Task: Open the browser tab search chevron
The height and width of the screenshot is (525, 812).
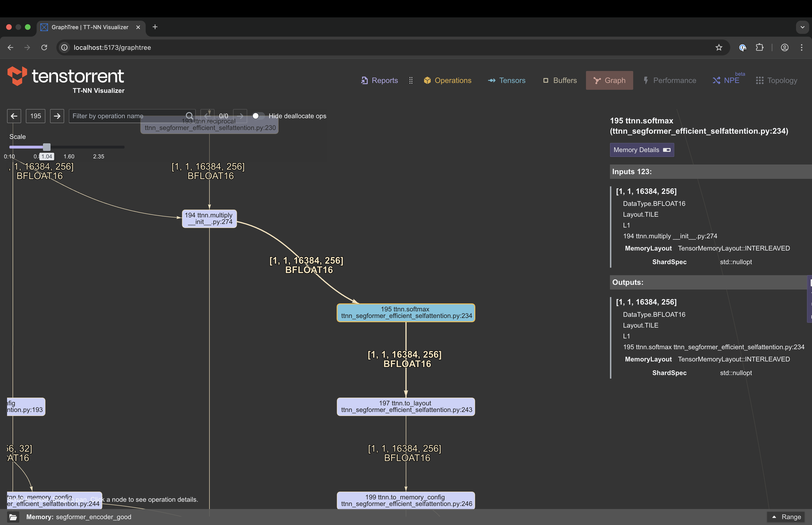Action: (x=802, y=27)
